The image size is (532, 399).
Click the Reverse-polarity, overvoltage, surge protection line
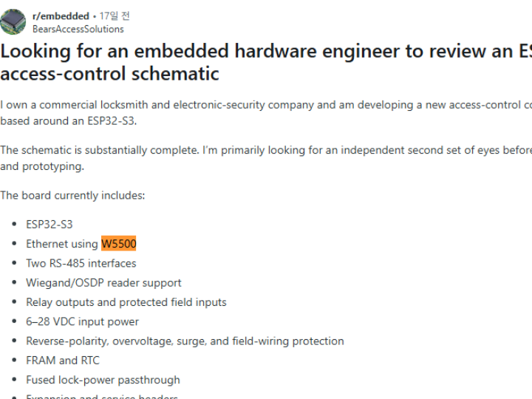pyautogui.click(x=185, y=341)
